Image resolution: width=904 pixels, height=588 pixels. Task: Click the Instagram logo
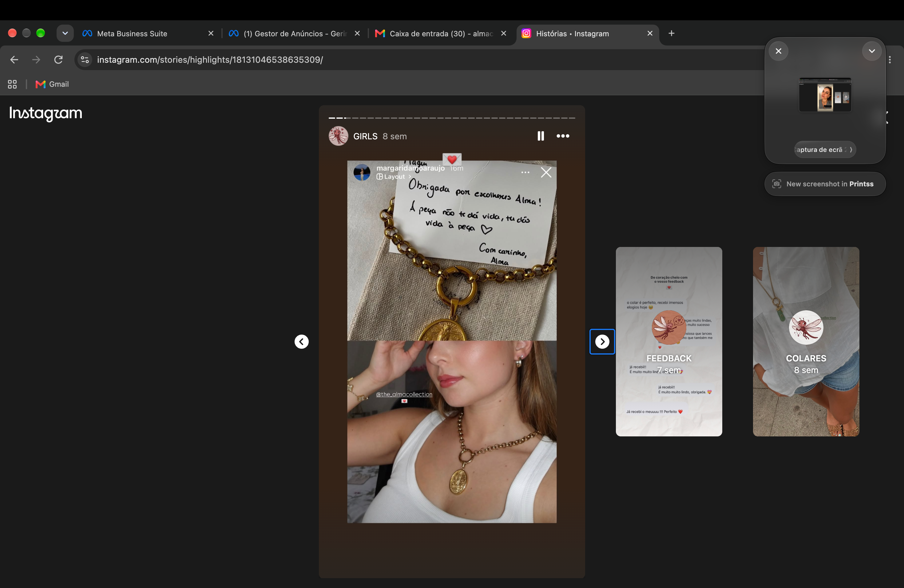(46, 113)
